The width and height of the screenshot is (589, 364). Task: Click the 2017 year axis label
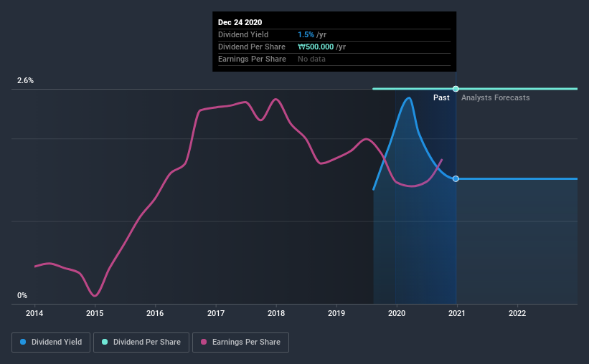coord(216,313)
